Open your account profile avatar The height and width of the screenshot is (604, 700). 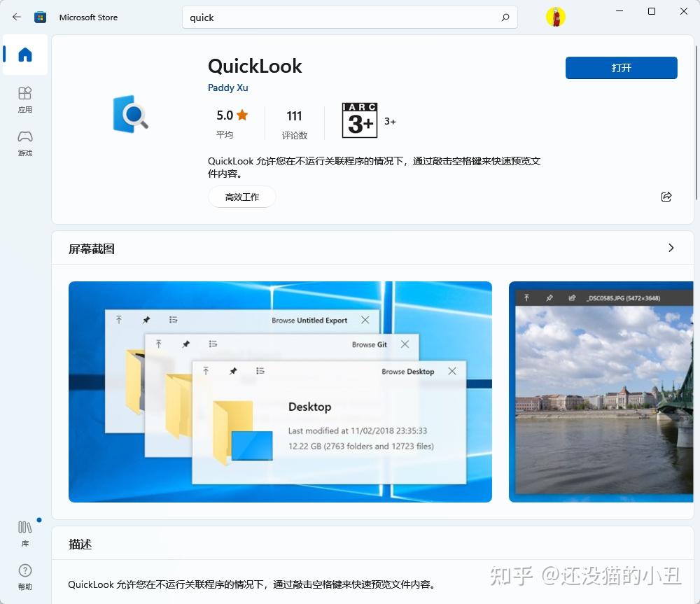pyautogui.click(x=555, y=17)
